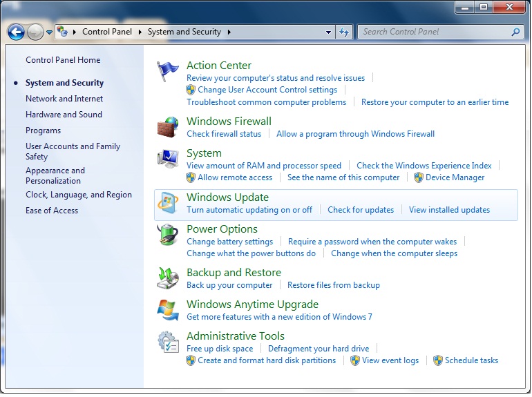Click Check the Windows Experience Index
The width and height of the screenshot is (532, 397).
coord(424,166)
